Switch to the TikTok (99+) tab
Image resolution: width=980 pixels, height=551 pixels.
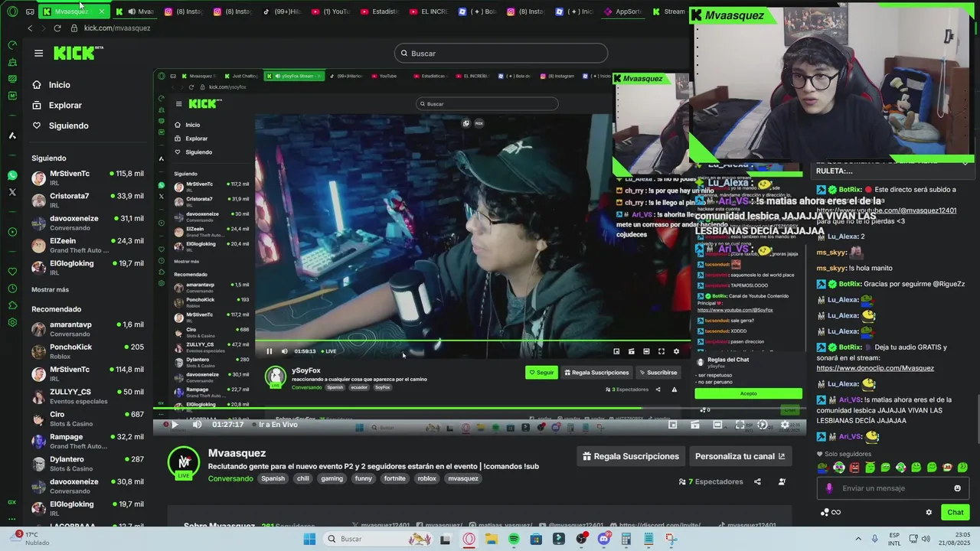(282, 11)
